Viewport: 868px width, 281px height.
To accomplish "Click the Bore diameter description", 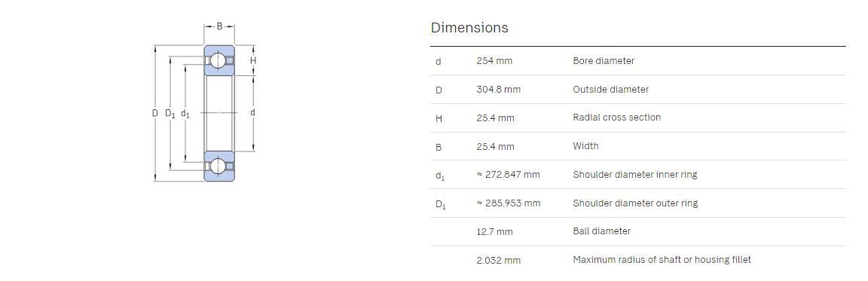I will click(604, 61).
